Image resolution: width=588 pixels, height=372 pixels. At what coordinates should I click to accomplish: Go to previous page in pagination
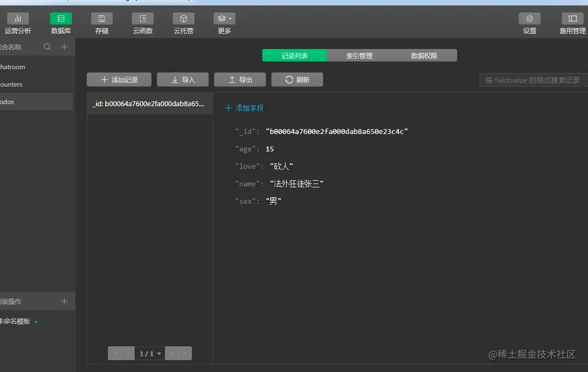click(128, 353)
